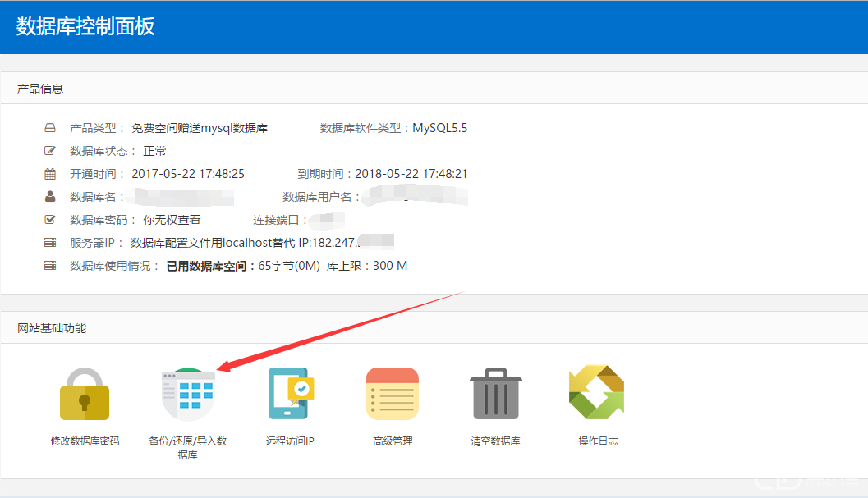
Task: Click the server icon beside 数据库使用情况
Action: tap(50, 266)
